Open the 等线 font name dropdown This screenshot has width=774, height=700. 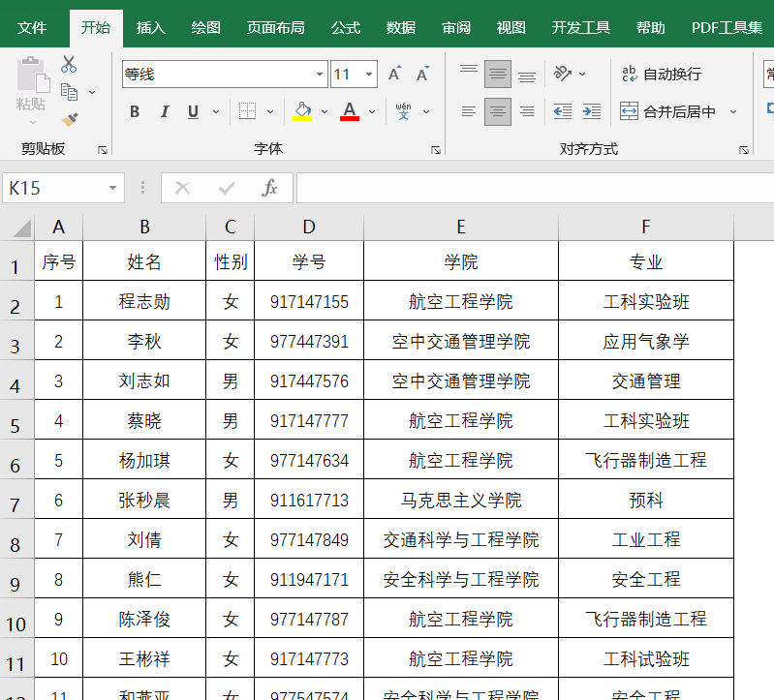320,74
